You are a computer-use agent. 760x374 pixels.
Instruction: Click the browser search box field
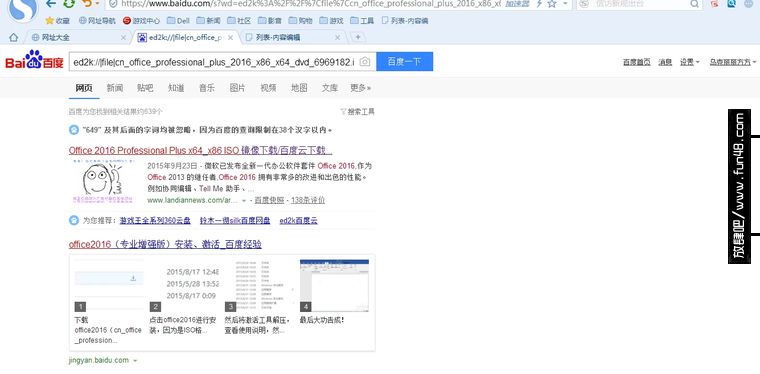coord(640,4)
